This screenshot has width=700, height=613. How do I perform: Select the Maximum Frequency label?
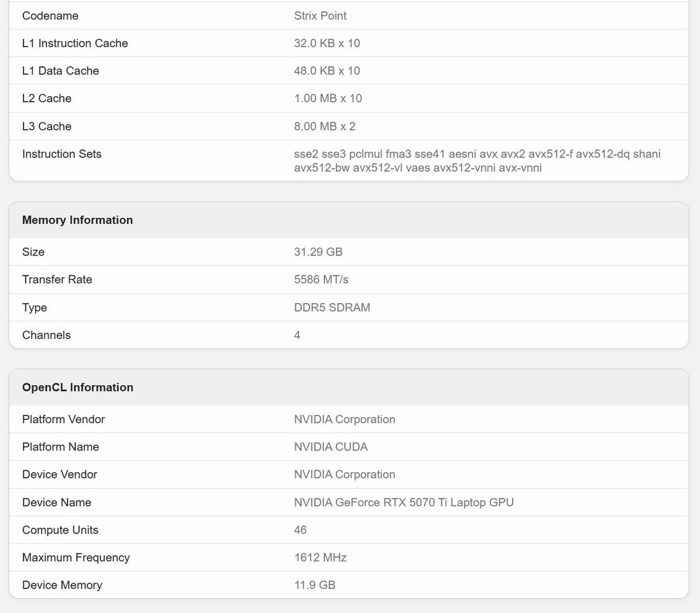[x=76, y=558]
